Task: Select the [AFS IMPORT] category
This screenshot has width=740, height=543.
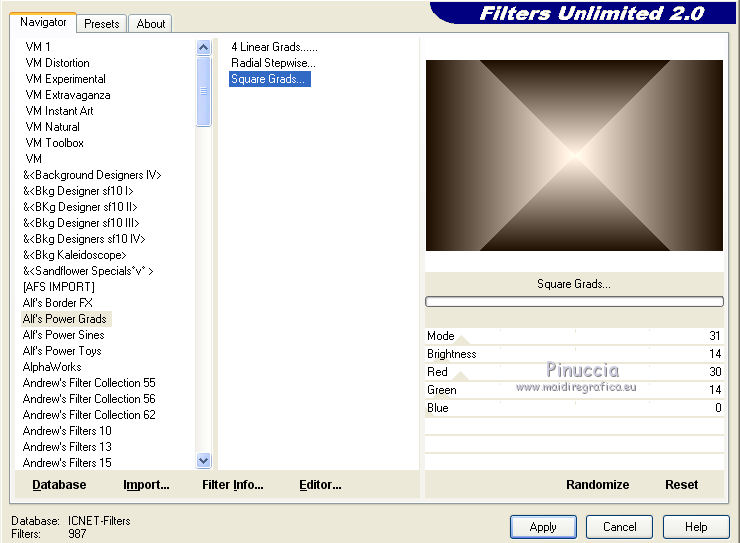Action: [59, 287]
